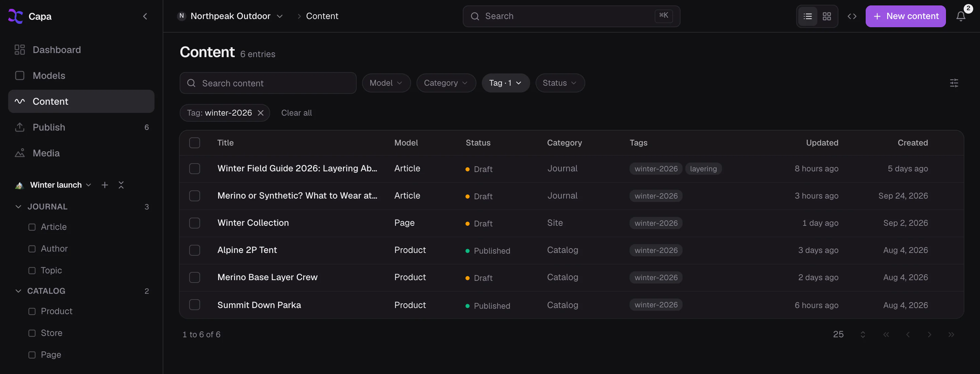The image size is (980, 374).
Task: Switch to list view layout
Action: point(807,16)
